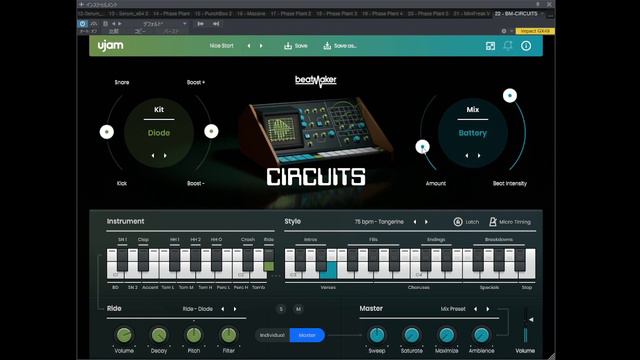Image resolution: width=640 pixels, height=360 pixels.
Task: Click the Stop key on Style keyboard
Action: pyautogui.click(x=530, y=264)
